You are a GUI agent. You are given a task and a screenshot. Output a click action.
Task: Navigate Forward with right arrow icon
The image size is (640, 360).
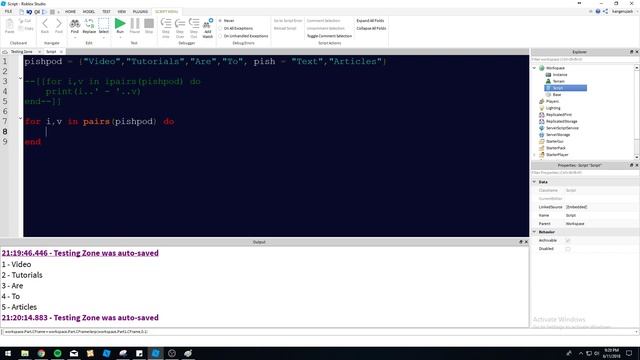tap(59, 24)
